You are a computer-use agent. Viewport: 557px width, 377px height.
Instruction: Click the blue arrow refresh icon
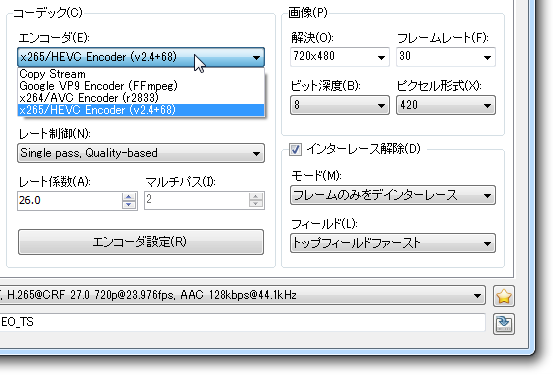click(x=504, y=323)
